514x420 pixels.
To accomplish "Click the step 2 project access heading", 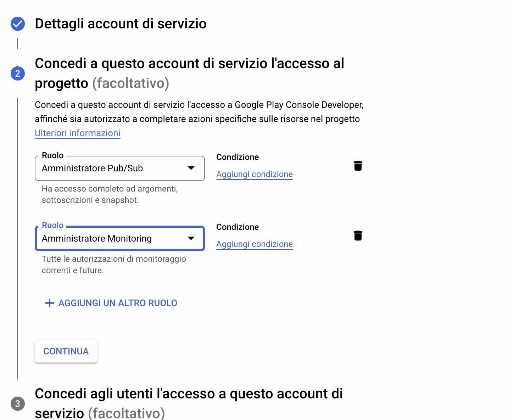I will coord(189,73).
